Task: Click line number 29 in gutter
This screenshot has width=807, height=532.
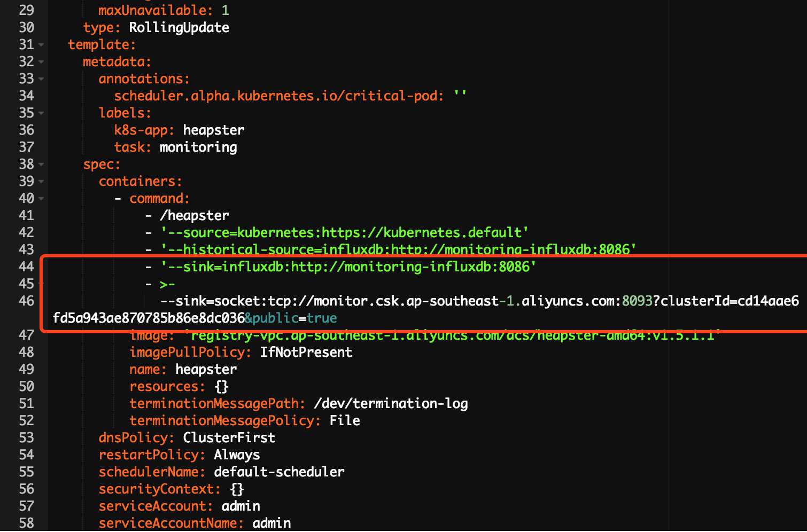Action: [26, 10]
